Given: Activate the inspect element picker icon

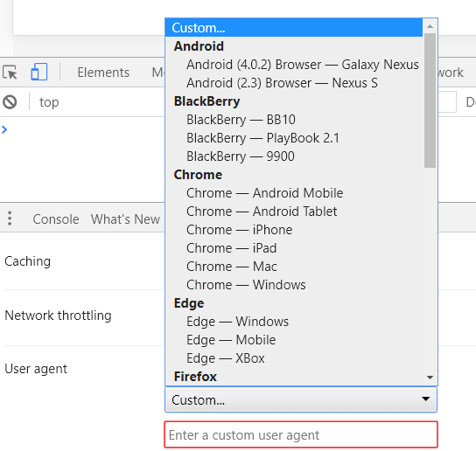Looking at the screenshot, I should pyautogui.click(x=10, y=73).
